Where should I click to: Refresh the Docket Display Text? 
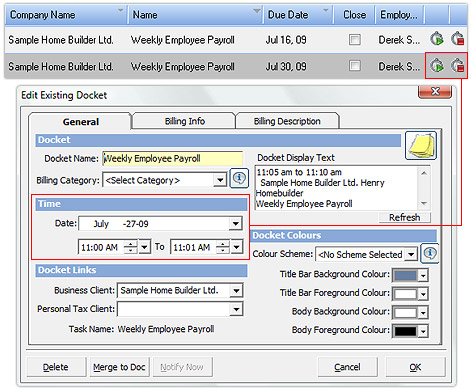click(405, 217)
